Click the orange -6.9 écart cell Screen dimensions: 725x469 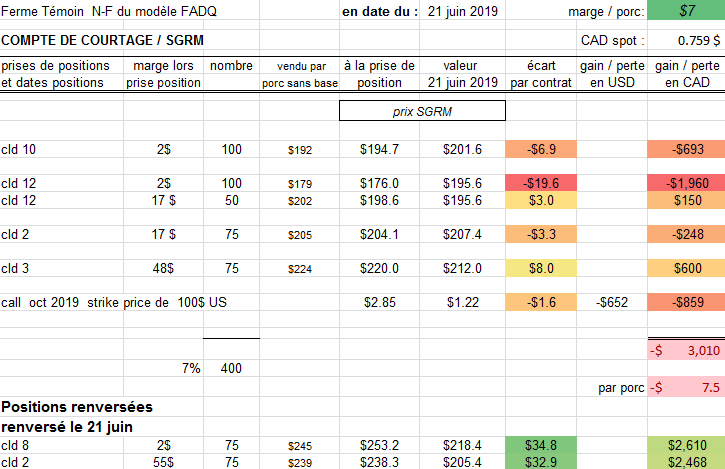click(x=541, y=149)
